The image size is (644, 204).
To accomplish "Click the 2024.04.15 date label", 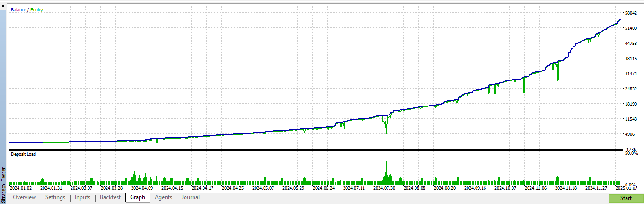I will pyautogui.click(x=173, y=188).
